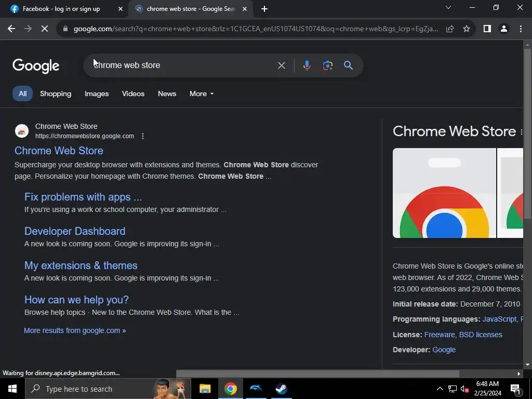Search by voice microphone
This screenshot has height=399, width=532.
tap(307, 65)
